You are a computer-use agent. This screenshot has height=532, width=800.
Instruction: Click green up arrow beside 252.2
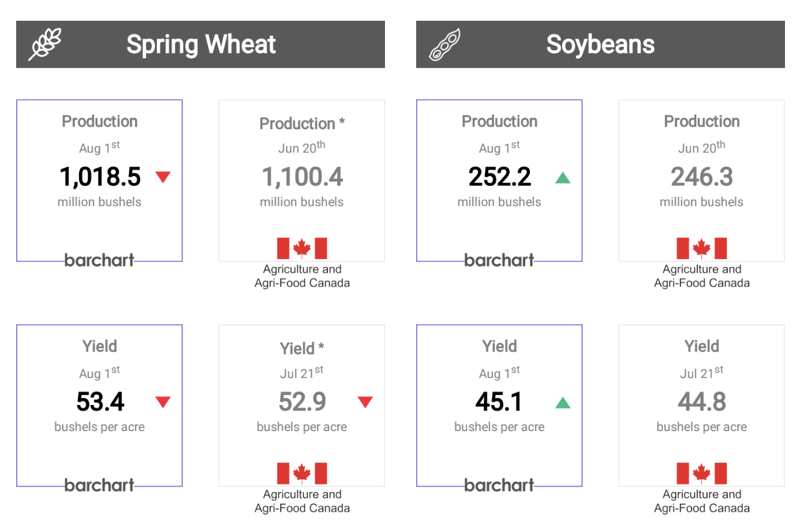(x=563, y=178)
